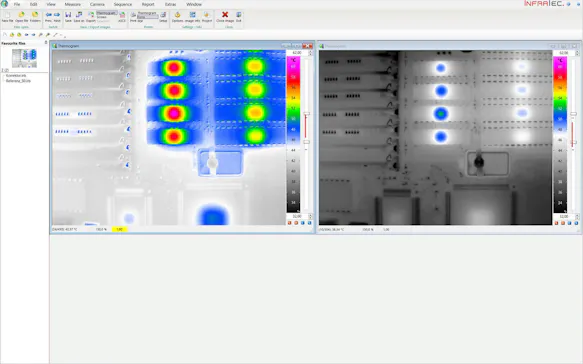Select the Korrektur.irb file entry

pyautogui.click(x=16, y=75)
